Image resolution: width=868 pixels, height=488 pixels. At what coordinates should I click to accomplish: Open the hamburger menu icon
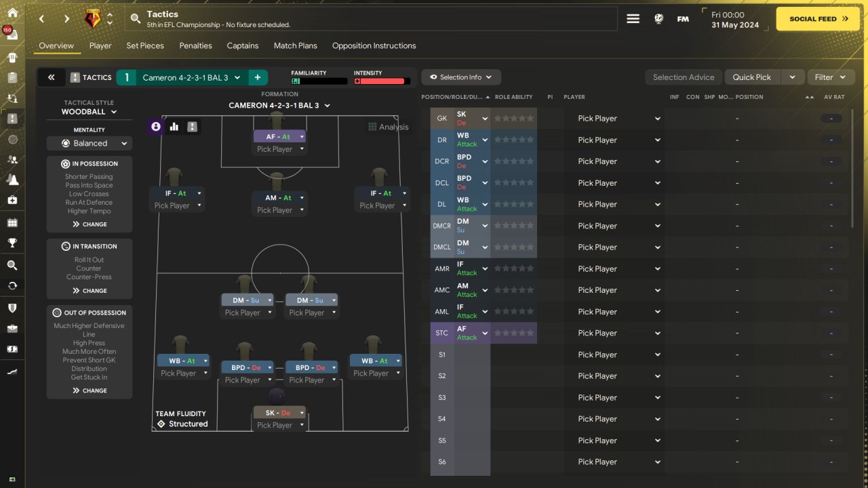(633, 19)
